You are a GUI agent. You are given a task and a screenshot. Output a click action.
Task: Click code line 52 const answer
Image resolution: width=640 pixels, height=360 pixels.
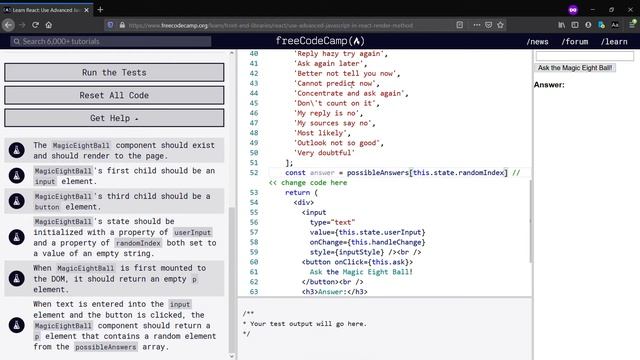[x=396, y=173]
